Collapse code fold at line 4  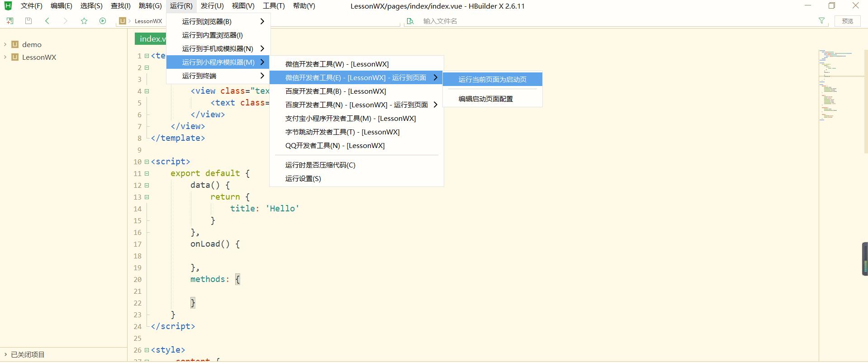click(x=147, y=91)
